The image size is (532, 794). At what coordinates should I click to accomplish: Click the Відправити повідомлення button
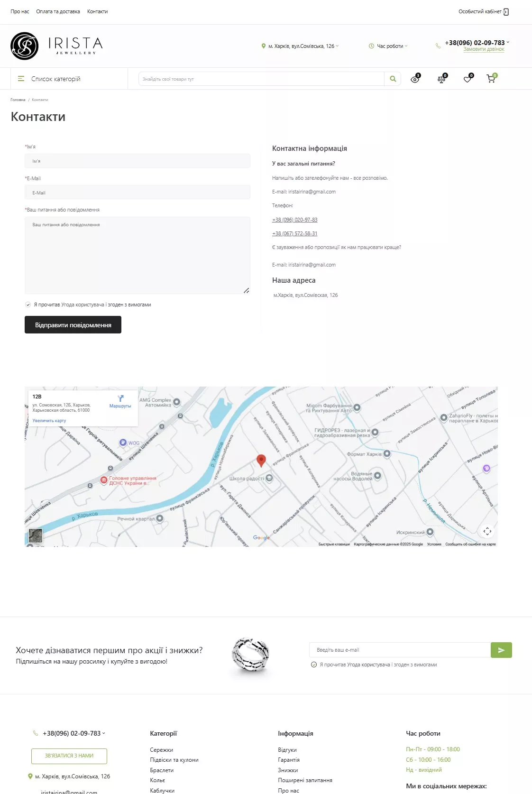[x=73, y=325]
